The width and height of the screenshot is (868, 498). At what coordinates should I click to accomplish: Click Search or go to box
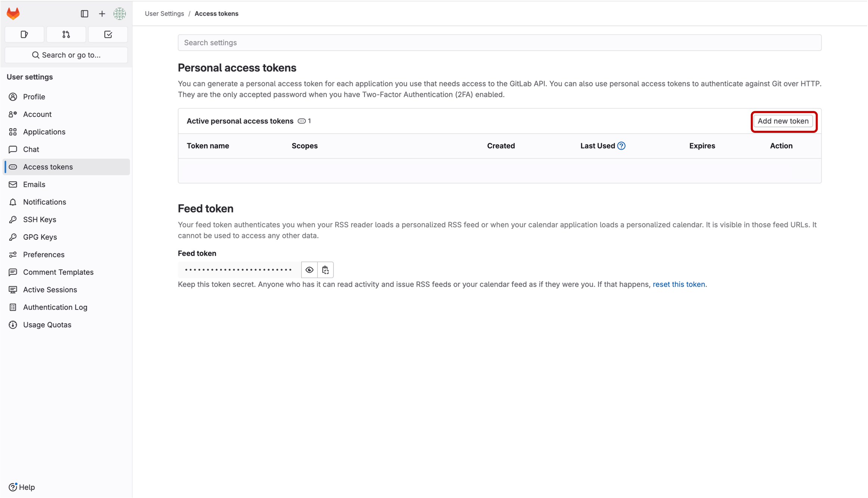tap(66, 55)
